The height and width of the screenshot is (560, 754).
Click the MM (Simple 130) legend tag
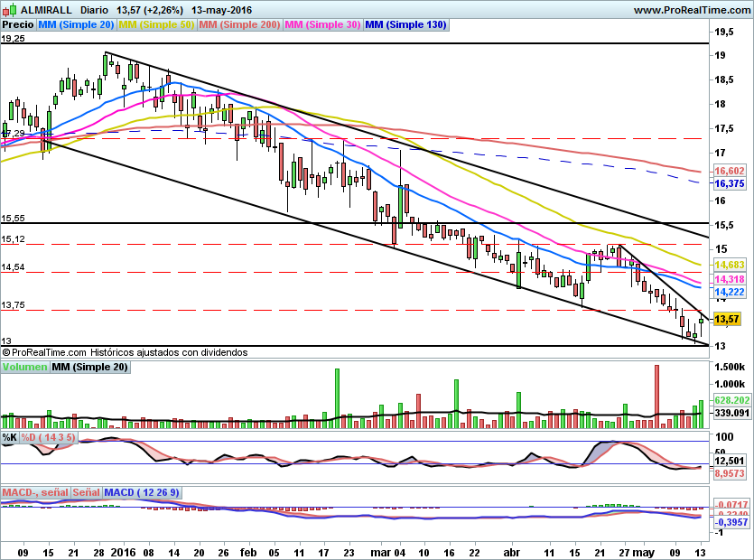tap(405, 25)
